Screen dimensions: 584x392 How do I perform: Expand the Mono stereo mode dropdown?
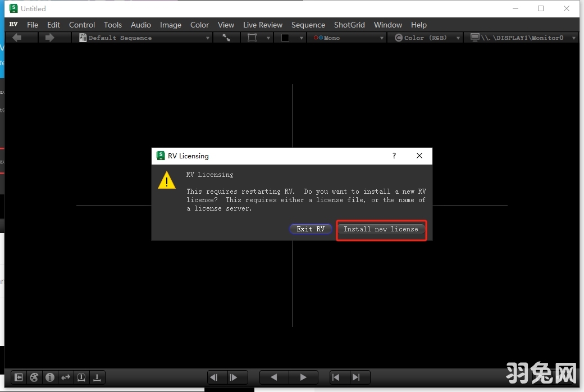pyautogui.click(x=348, y=38)
